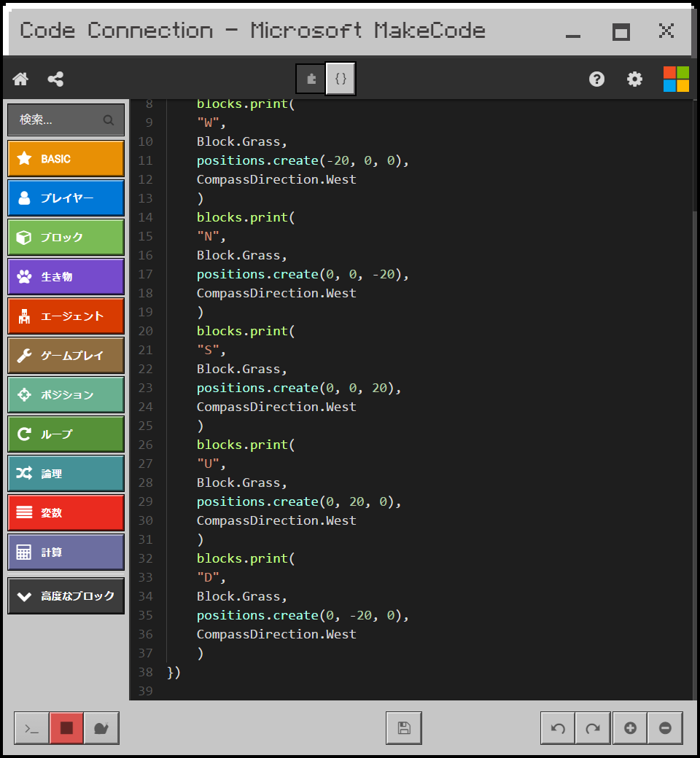Toggle the console output view
The image size is (700, 758).
[31, 727]
